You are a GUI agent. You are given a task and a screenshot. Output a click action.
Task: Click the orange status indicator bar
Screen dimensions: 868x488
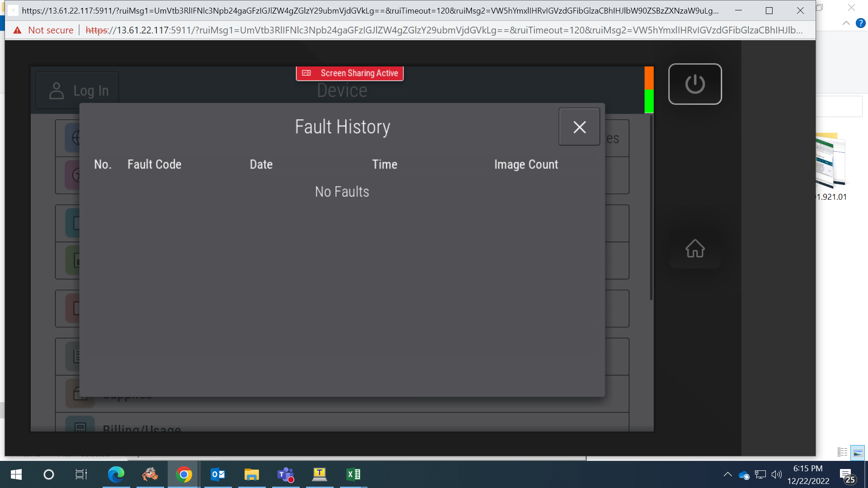(649, 78)
